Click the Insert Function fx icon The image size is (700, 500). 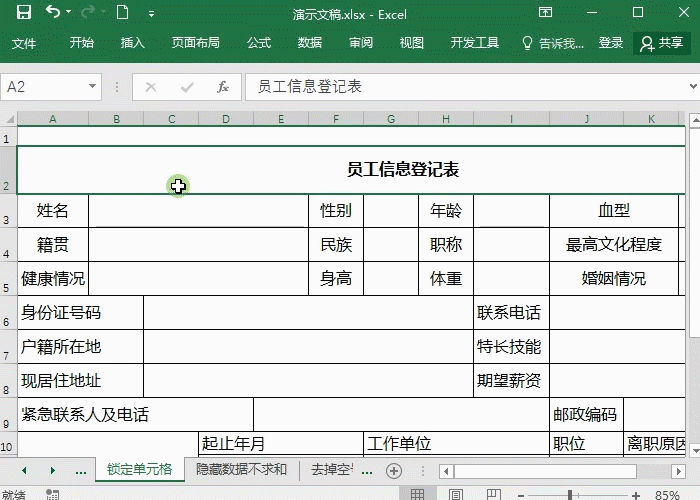[x=223, y=87]
